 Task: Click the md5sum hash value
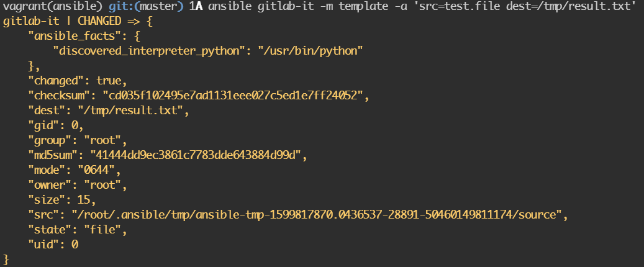(196, 155)
